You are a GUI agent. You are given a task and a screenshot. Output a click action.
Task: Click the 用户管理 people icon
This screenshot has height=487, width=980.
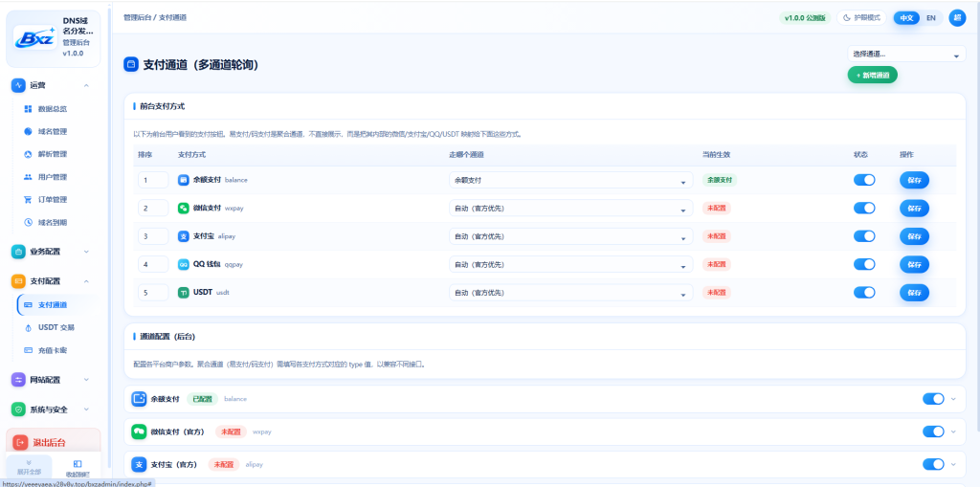28,177
